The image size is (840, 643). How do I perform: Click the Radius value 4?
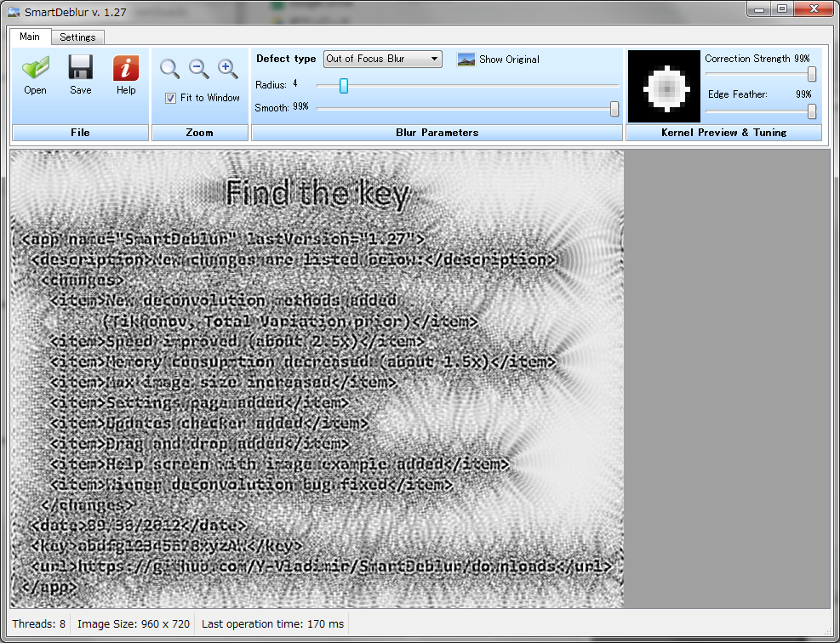pyautogui.click(x=295, y=83)
